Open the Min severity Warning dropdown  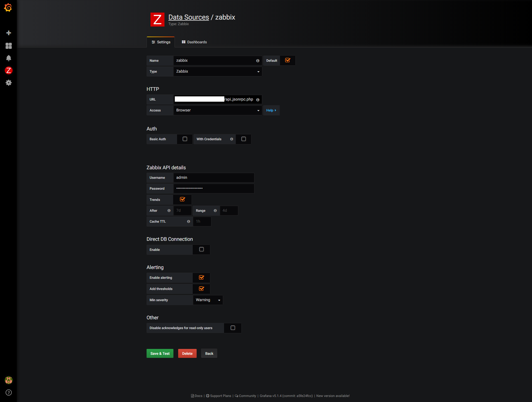[x=208, y=300]
